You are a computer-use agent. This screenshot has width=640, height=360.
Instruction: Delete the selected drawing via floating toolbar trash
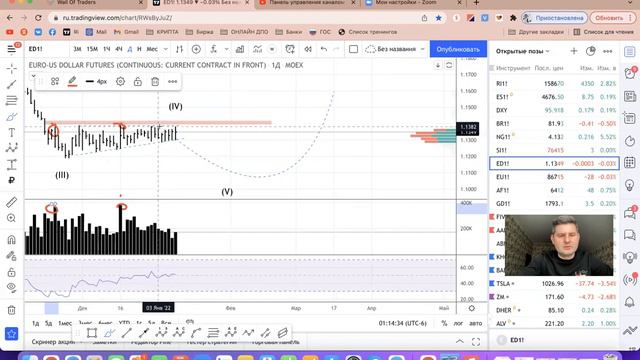(x=155, y=82)
